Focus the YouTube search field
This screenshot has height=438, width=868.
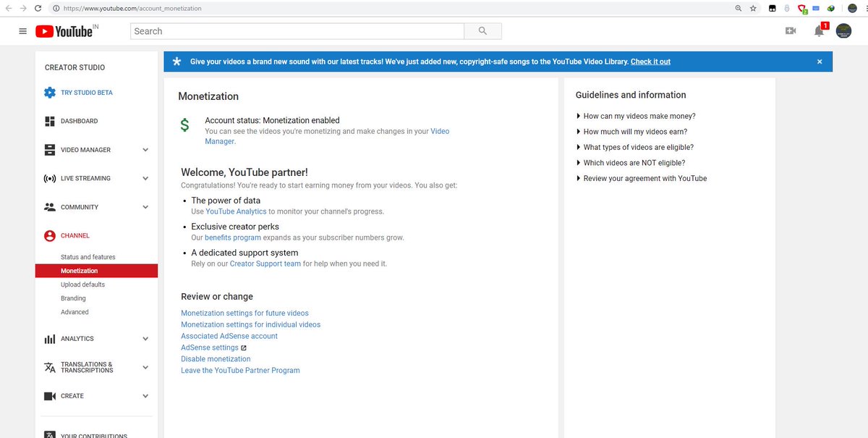(297, 31)
